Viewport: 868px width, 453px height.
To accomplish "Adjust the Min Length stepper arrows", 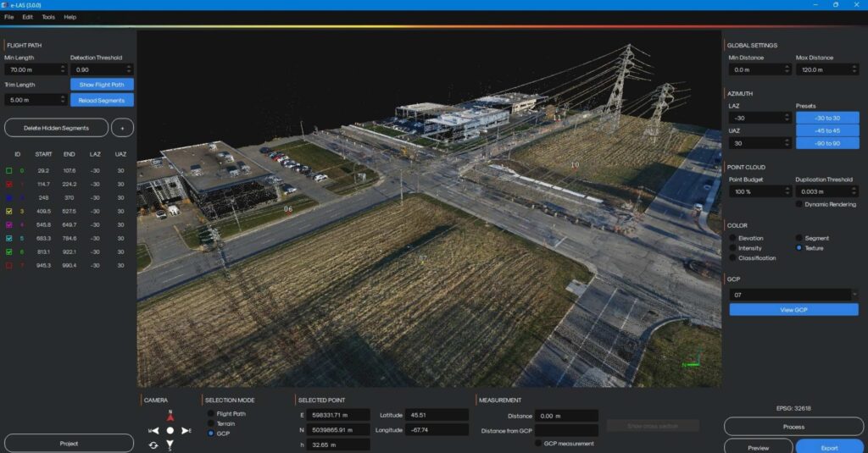I will (63, 69).
